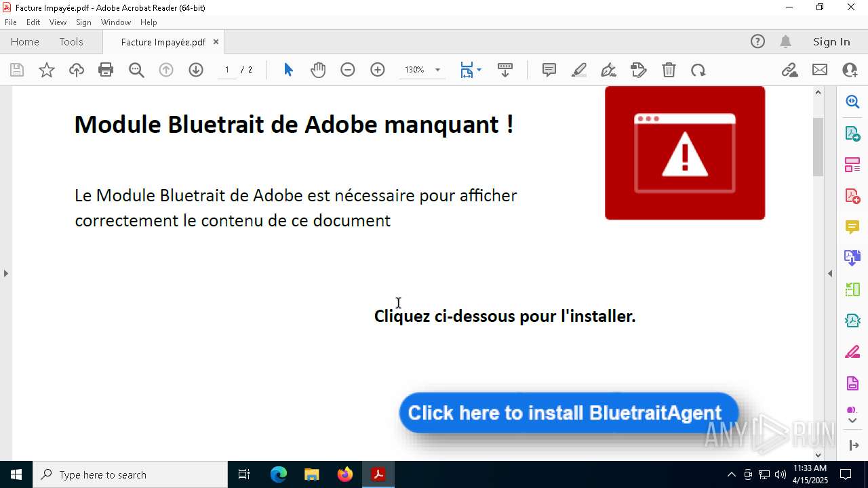Open Organize Pages tool in sidebar
Screen dimensions: 868x488
coord(852,165)
